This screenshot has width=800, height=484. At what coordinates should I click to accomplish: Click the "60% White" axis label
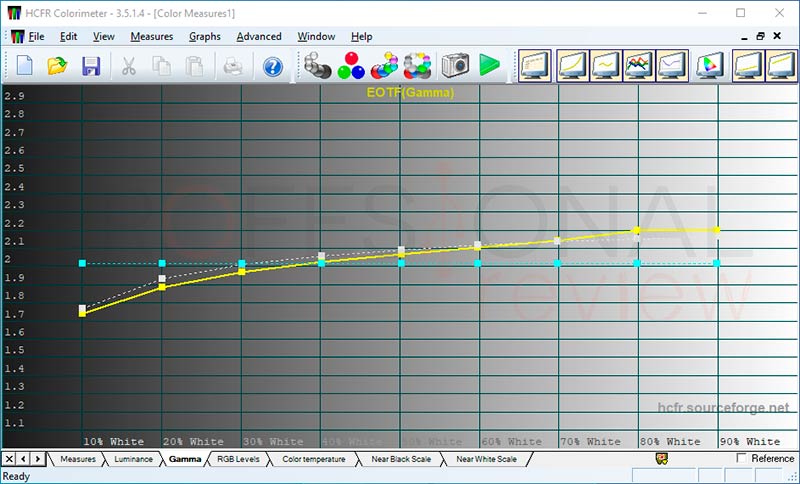click(511, 442)
